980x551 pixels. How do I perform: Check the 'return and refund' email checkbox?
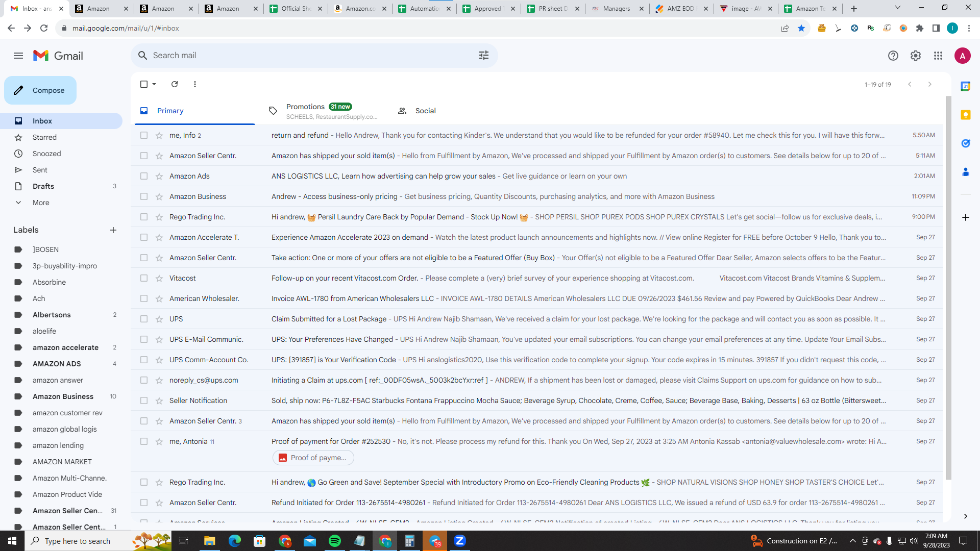[144, 135]
